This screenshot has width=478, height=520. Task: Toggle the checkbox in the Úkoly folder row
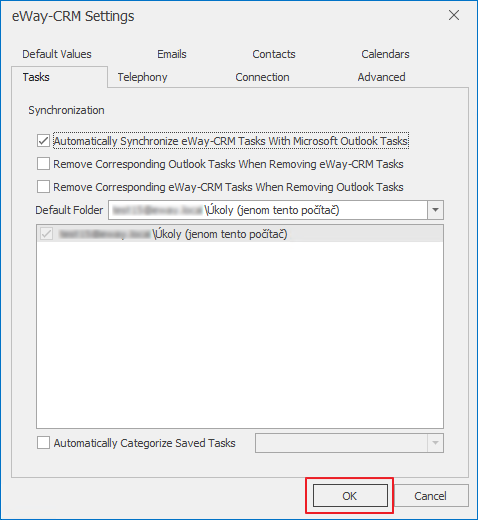click(46, 234)
